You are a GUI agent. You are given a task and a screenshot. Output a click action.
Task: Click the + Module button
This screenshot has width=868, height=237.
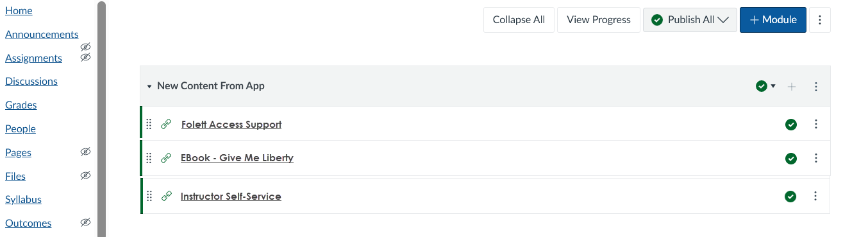773,20
